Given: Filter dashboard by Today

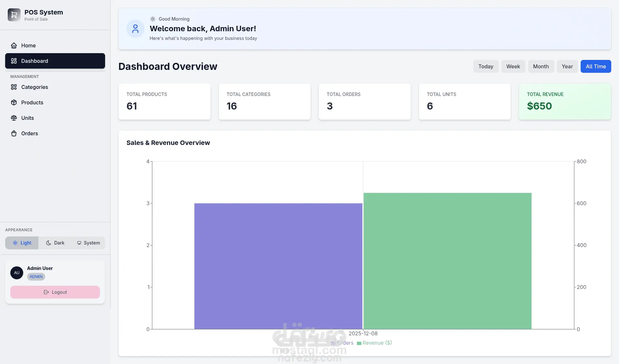Looking at the screenshot, I should (x=486, y=66).
